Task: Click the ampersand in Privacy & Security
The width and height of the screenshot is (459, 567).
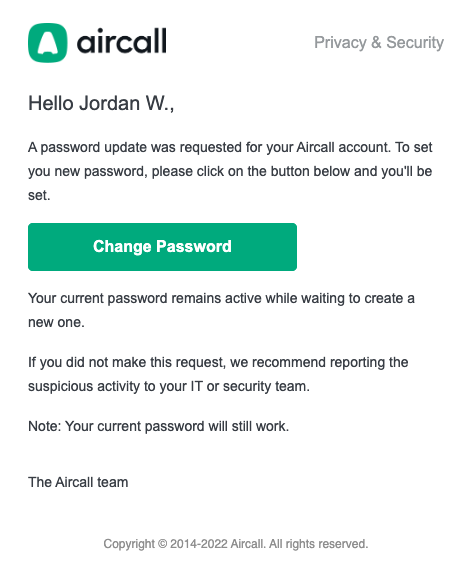Action: tap(376, 42)
